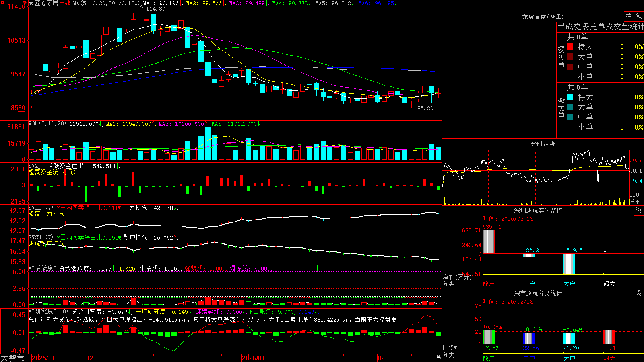Switch order view to 笔 tick mode
644x362 pixels.
[639, 16]
